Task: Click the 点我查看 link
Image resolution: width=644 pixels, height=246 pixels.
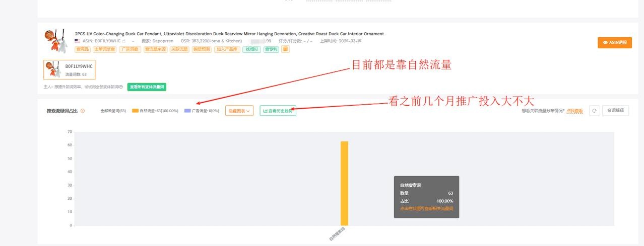Action: click(x=574, y=111)
